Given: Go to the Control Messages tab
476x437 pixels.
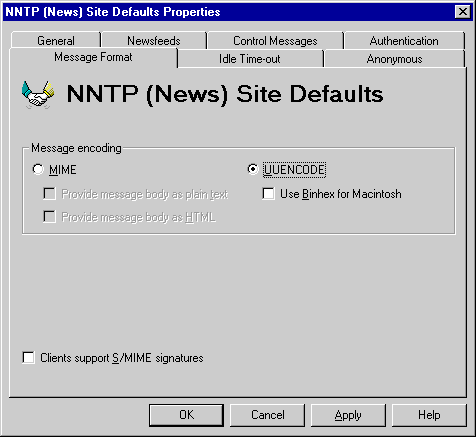Looking at the screenshot, I should point(275,41).
